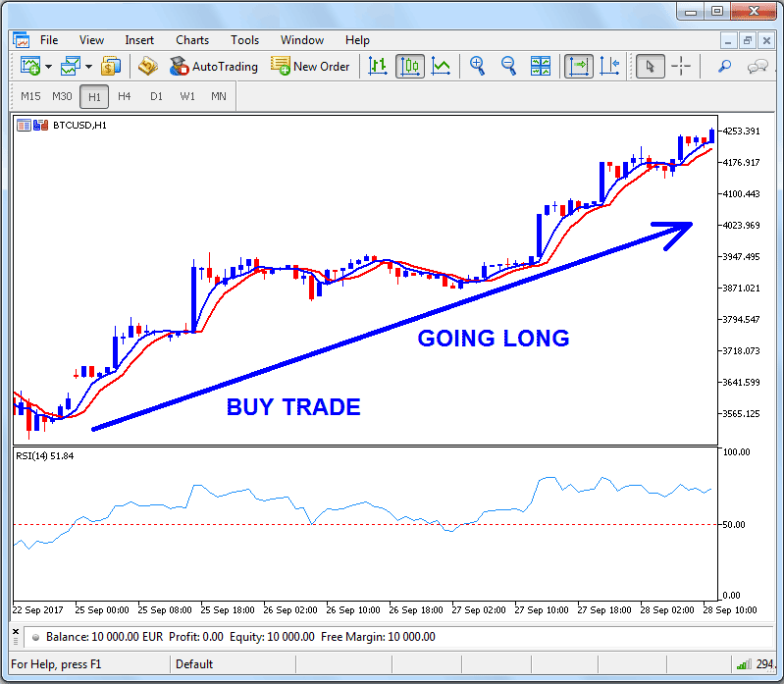Switch to Line Chart display
The height and width of the screenshot is (684, 784).
[x=441, y=66]
